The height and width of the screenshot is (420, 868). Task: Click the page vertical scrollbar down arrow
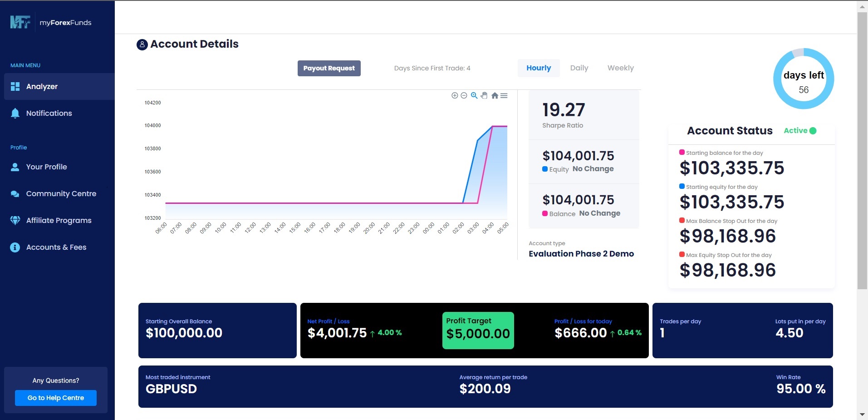point(862,415)
